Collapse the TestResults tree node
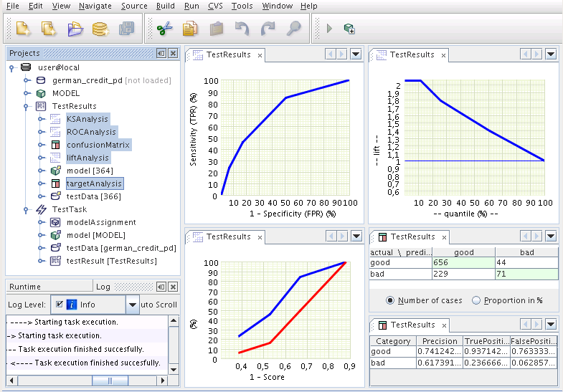The image size is (563, 392). (26, 107)
